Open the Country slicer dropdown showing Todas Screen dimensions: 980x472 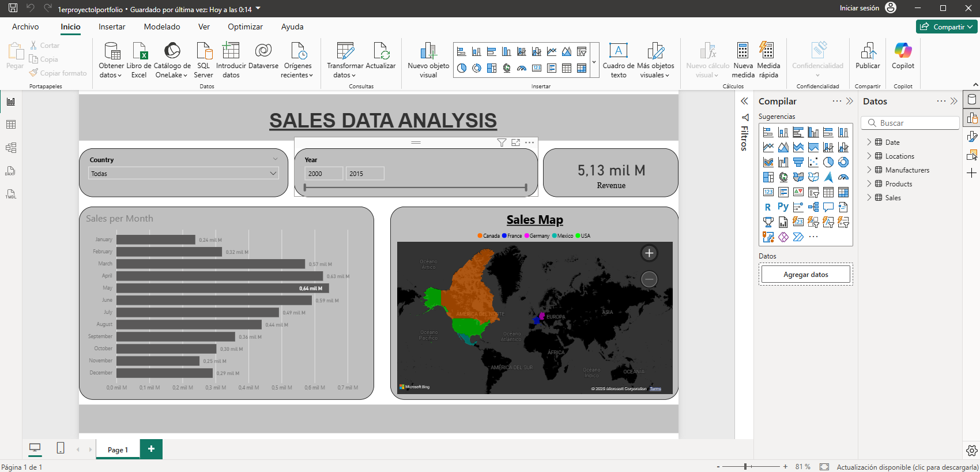(x=184, y=173)
